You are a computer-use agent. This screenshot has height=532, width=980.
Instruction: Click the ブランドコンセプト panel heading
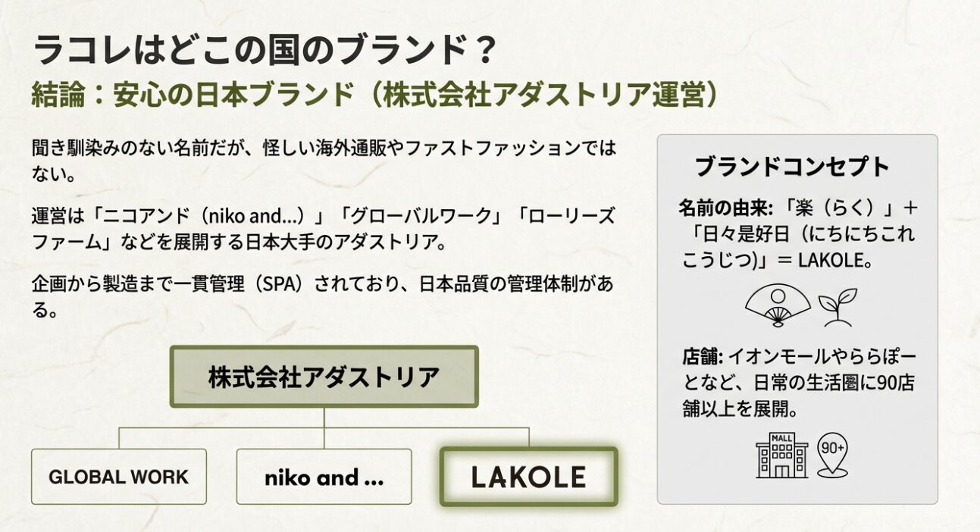point(792,167)
